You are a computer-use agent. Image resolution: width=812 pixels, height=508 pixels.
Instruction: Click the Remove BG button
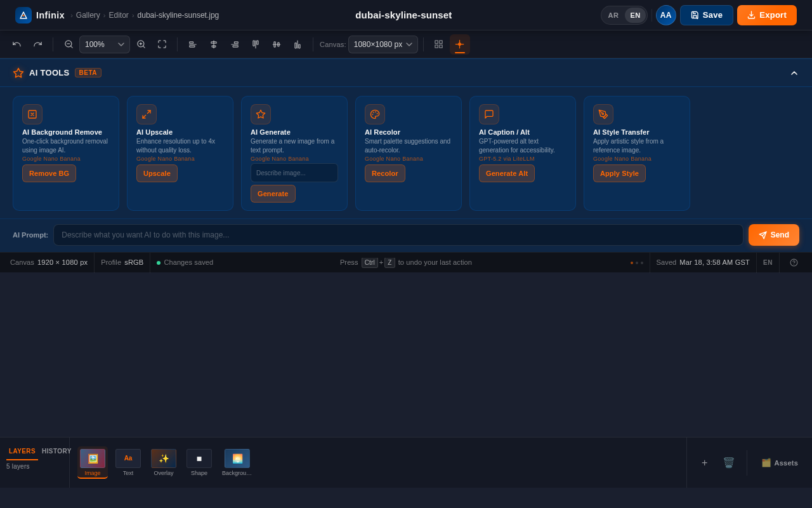[49, 173]
